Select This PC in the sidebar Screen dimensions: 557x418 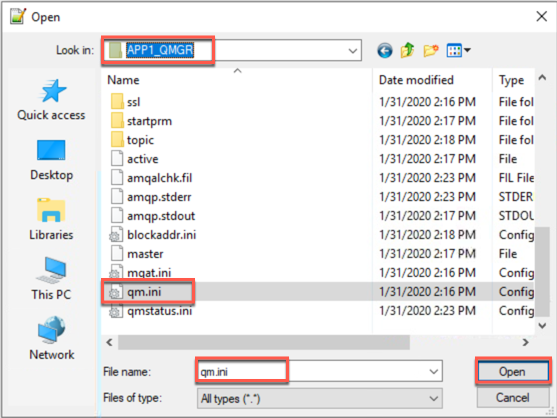point(52,279)
